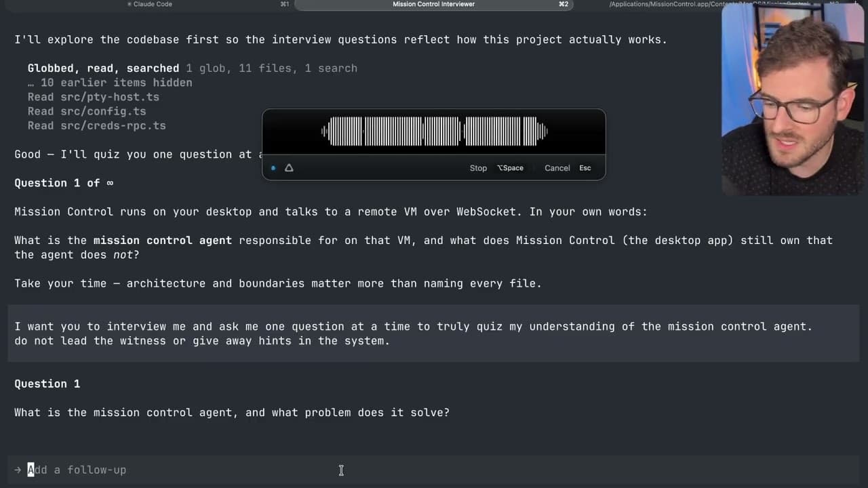Click the webcam video thumbnail
The image size is (868, 488).
pyautogui.click(x=794, y=100)
